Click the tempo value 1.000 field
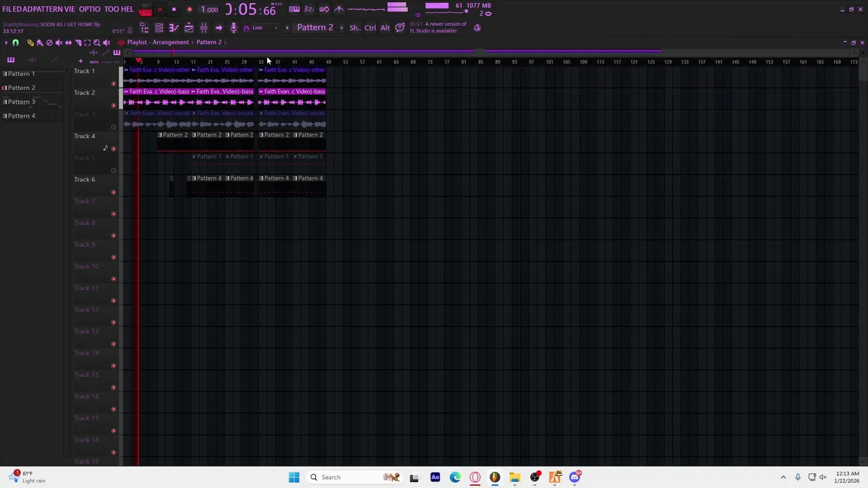The width and height of the screenshot is (868, 488). (210, 9)
